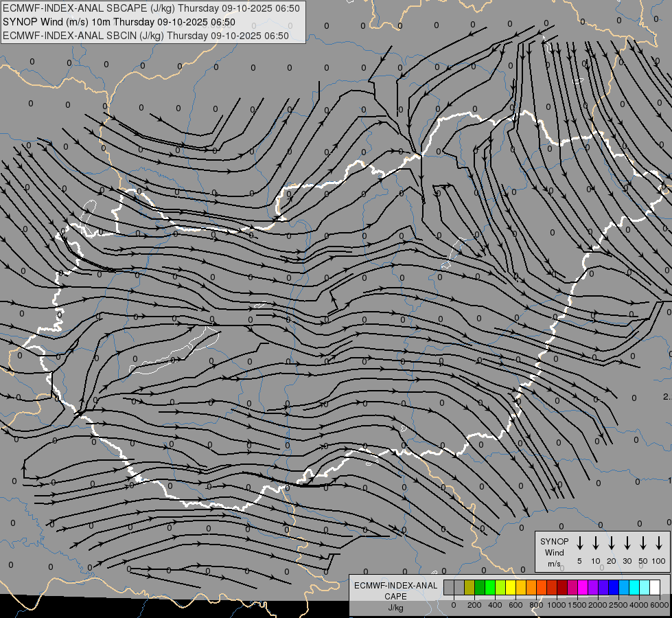Image resolution: width=672 pixels, height=618 pixels.
Task: Click the wind legend arrow above 100
Action: pos(659,543)
